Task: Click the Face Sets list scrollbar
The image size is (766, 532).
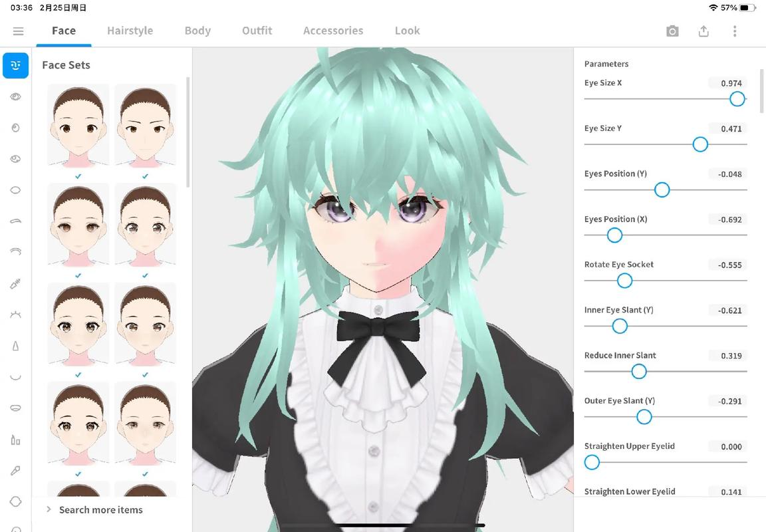Action: (x=188, y=132)
